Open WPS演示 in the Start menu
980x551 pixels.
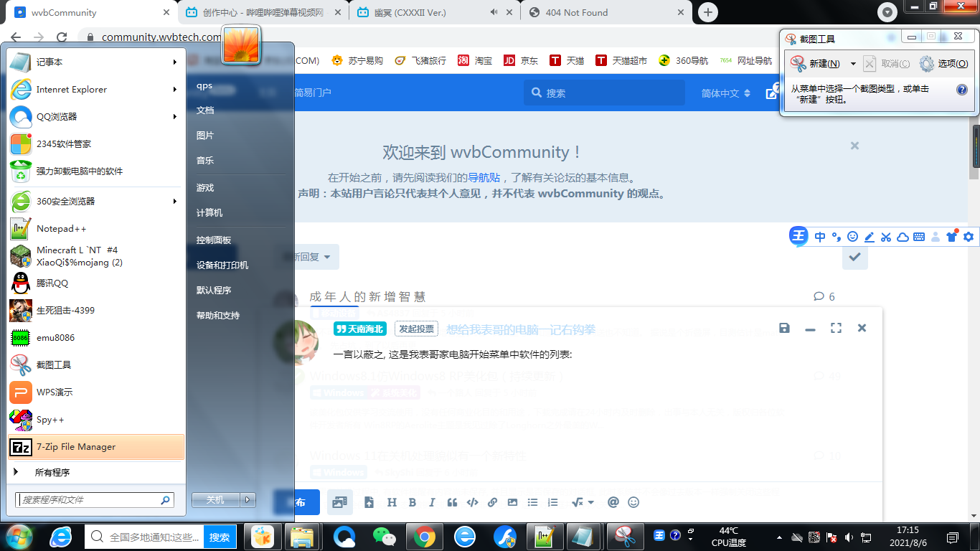tap(95, 392)
